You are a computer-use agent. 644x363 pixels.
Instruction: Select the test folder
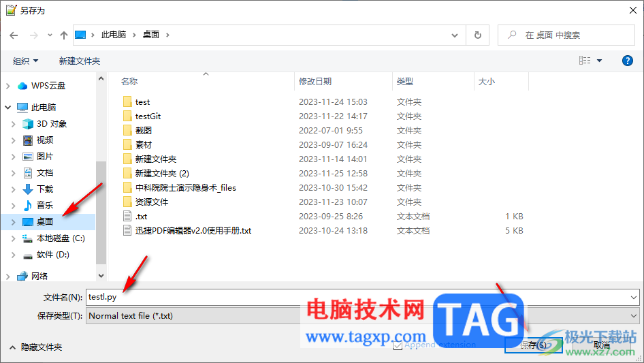point(142,102)
